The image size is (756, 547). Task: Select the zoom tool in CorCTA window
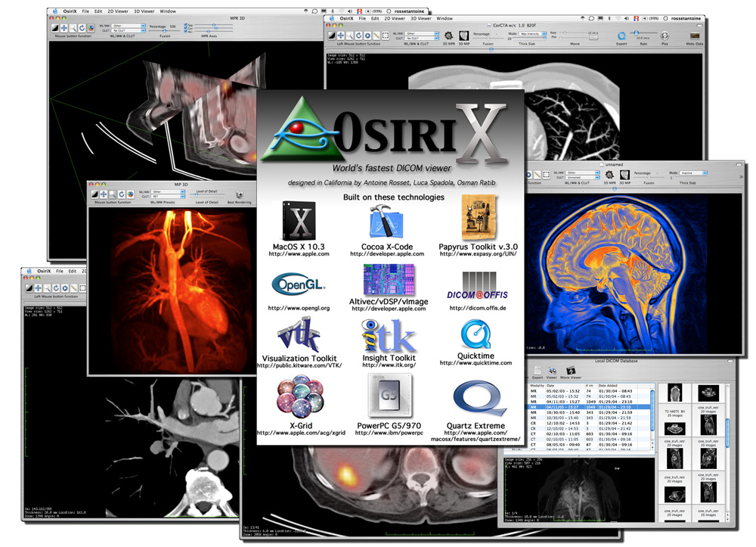[349, 36]
